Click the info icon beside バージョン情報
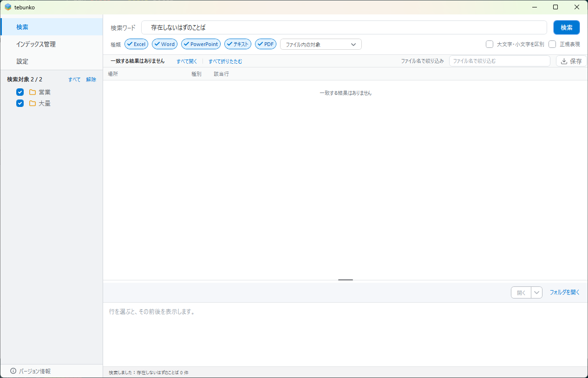Screen dimensions: 588x378 coord(13,371)
